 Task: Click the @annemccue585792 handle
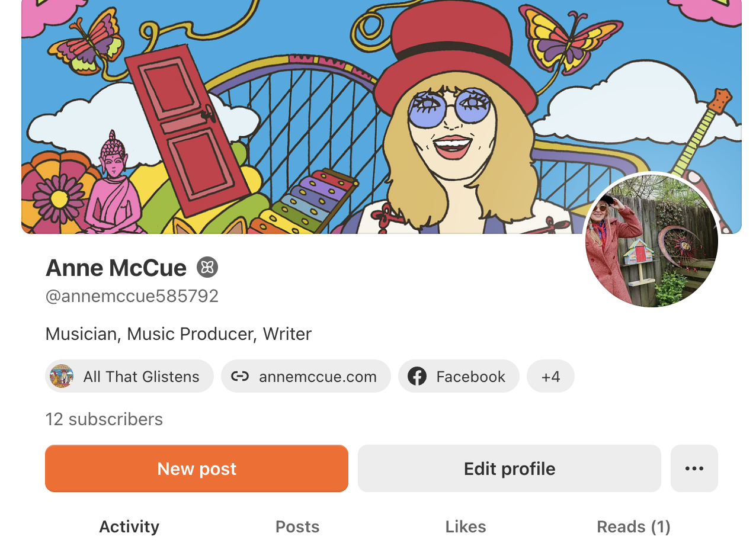132,296
